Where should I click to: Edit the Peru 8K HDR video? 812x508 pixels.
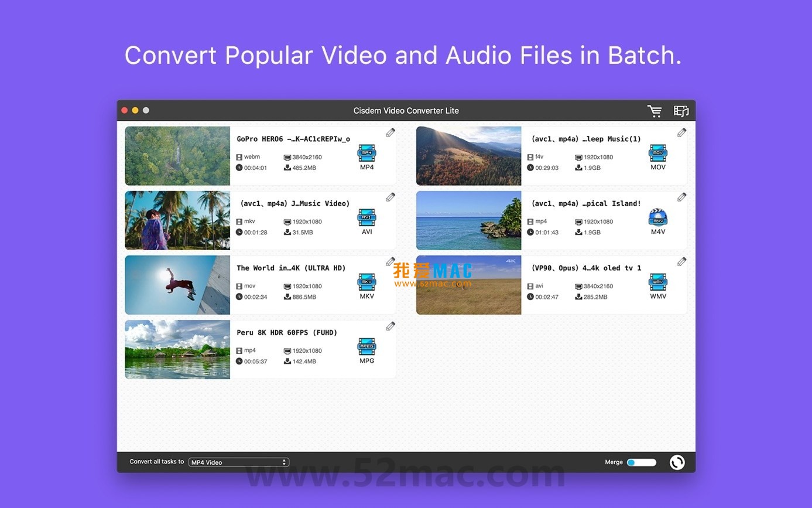pyautogui.click(x=390, y=326)
